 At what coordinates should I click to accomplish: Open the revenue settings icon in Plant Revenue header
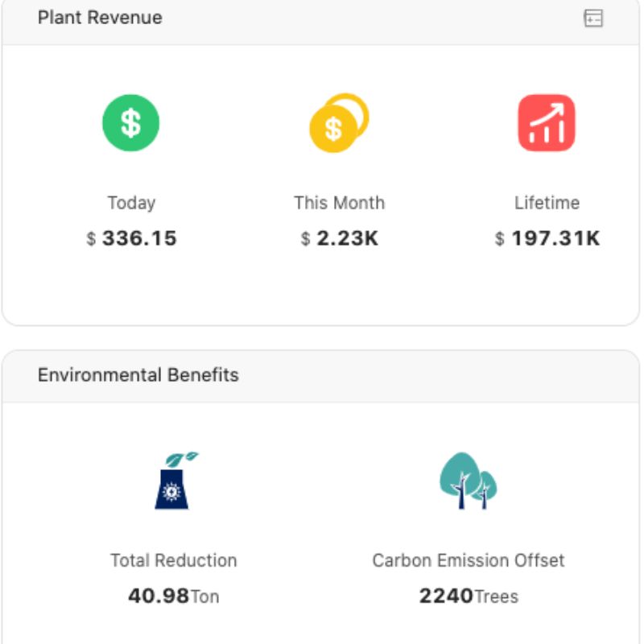pyautogui.click(x=593, y=19)
